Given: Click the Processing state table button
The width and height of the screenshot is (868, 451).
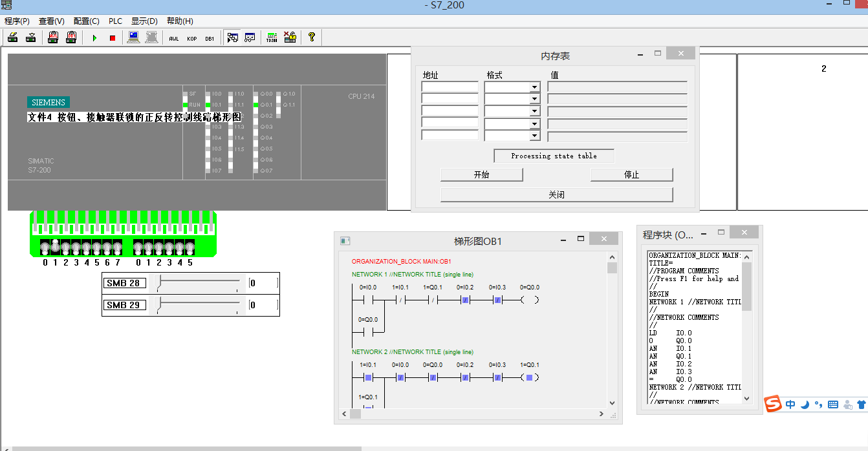Looking at the screenshot, I should (554, 156).
